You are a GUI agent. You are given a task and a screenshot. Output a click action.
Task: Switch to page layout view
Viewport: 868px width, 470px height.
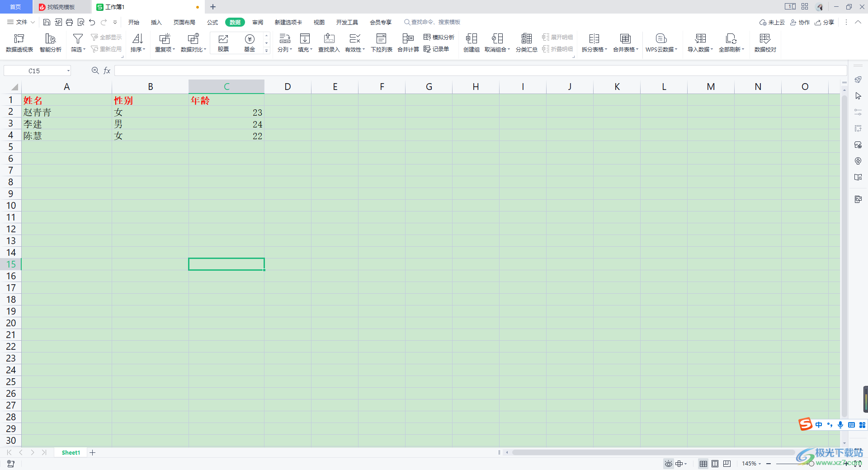click(715, 464)
